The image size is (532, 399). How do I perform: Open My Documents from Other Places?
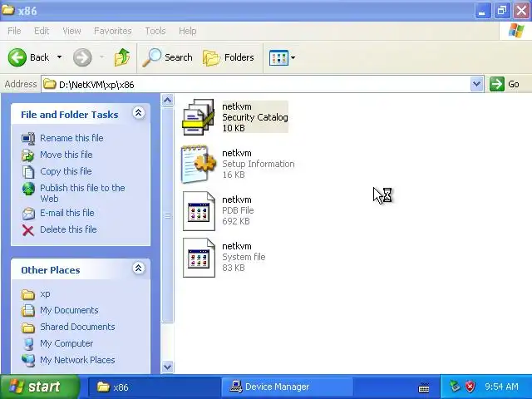point(69,310)
